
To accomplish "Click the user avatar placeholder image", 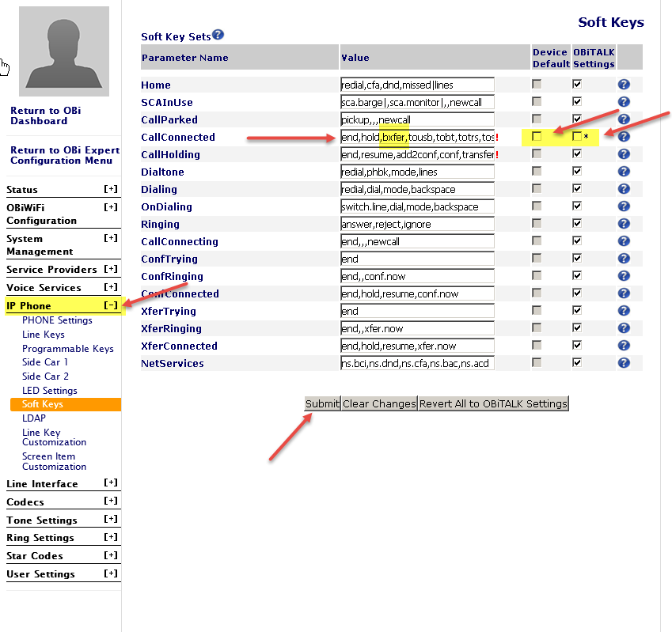I will tap(66, 51).
